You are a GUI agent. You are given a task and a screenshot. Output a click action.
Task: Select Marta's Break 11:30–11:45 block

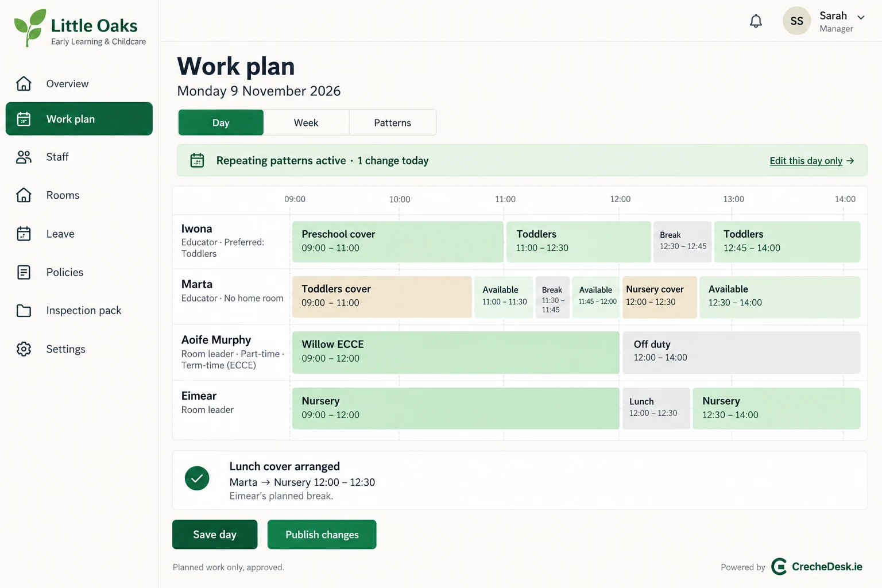tap(553, 297)
